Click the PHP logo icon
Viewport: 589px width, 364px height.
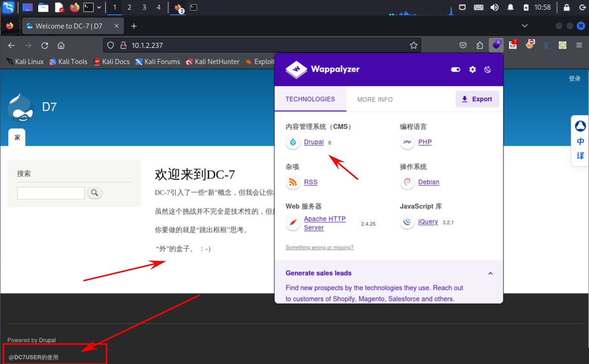[407, 142]
